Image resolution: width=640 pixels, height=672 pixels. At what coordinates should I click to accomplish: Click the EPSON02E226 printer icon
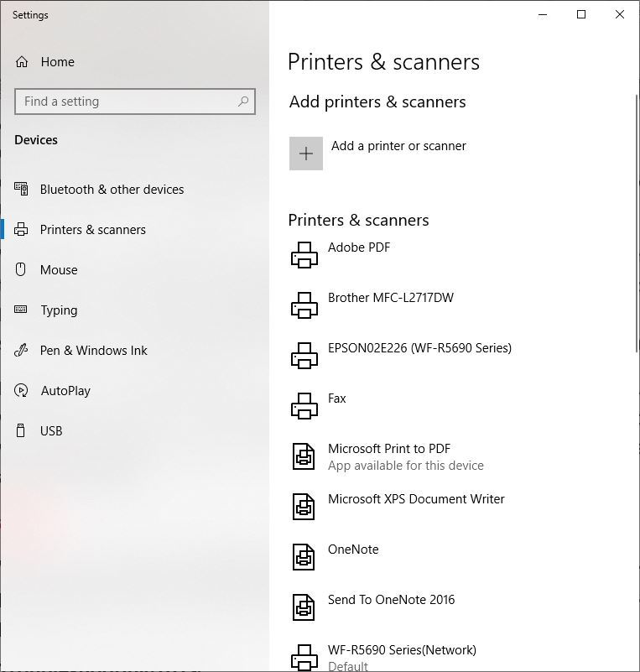pyautogui.click(x=304, y=356)
